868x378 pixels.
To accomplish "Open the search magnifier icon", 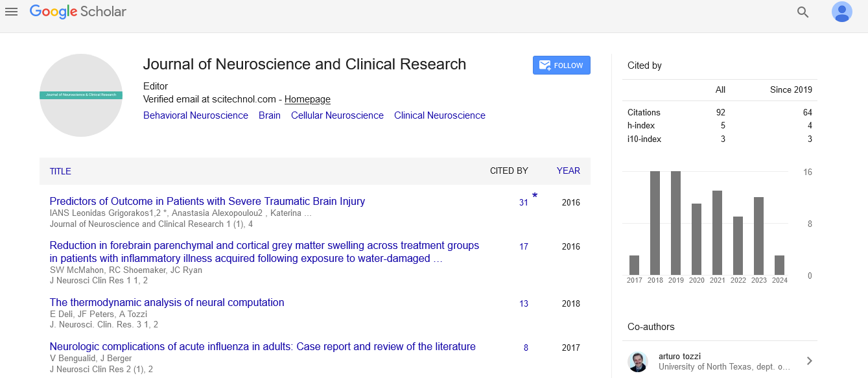I will coord(803,12).
